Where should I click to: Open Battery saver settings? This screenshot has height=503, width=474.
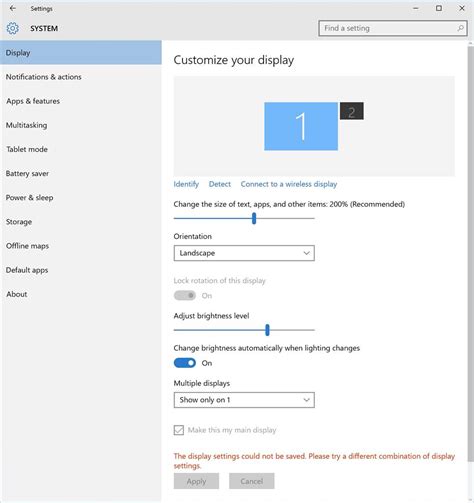tap(81, 173)
